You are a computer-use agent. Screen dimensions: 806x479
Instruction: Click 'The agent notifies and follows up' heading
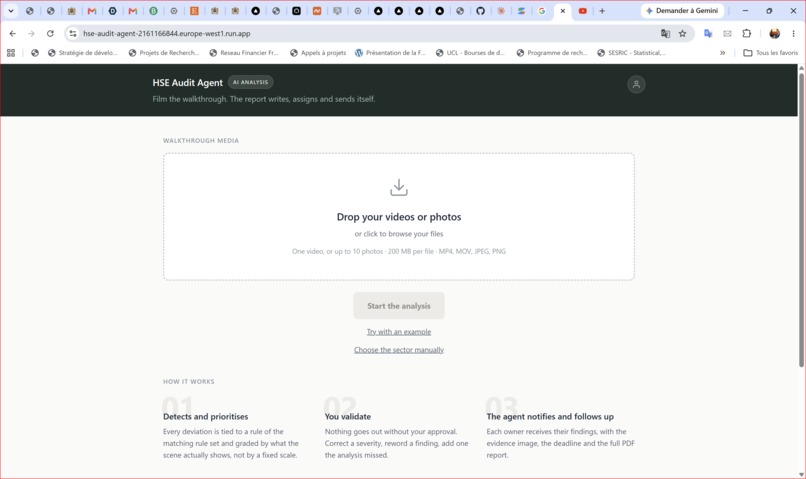pyautogui.click(x=550, y=416)
